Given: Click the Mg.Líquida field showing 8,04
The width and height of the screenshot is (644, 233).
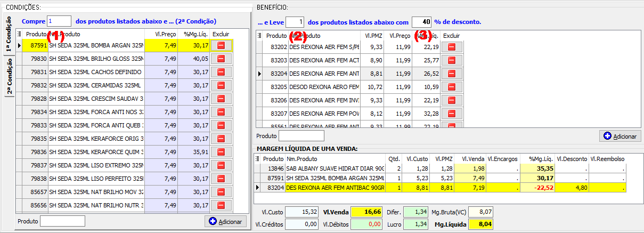Looking at the screenshot, I should [480, 225].
